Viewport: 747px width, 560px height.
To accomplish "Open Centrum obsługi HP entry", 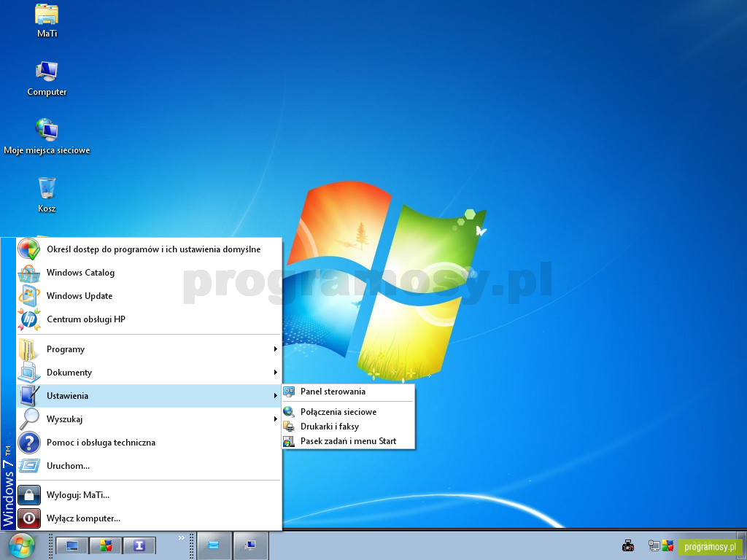I will coord(149,319).
